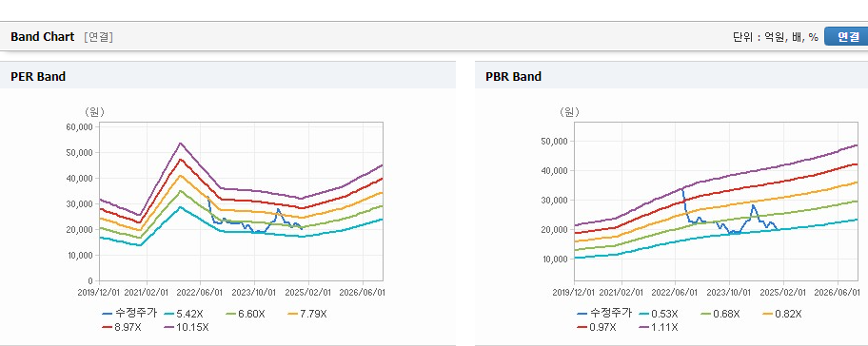Select the Band Chart heading
The width and height of the screenshot is (868, 346).
(x=42, y=36)
